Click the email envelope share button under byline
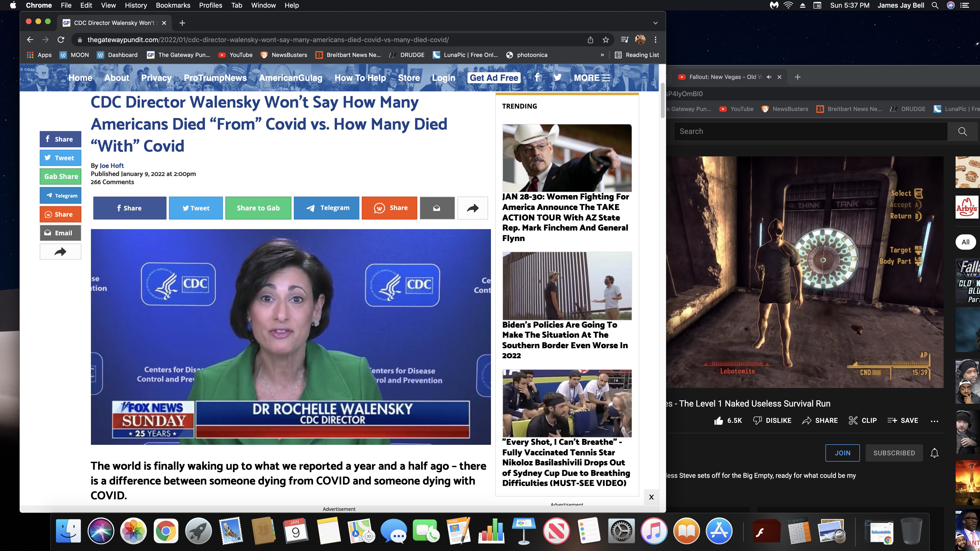The image size is (980, 551). 437,208
